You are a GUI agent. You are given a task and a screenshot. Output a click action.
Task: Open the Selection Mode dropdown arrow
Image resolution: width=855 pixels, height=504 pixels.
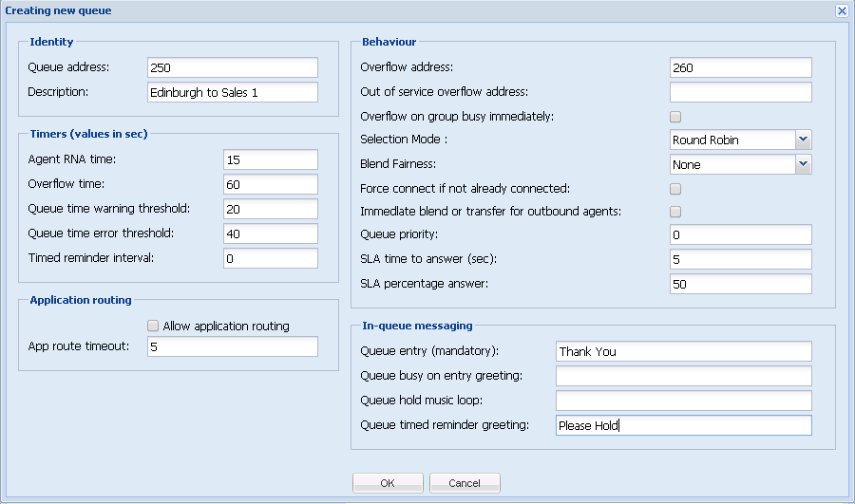click(803, 140)
